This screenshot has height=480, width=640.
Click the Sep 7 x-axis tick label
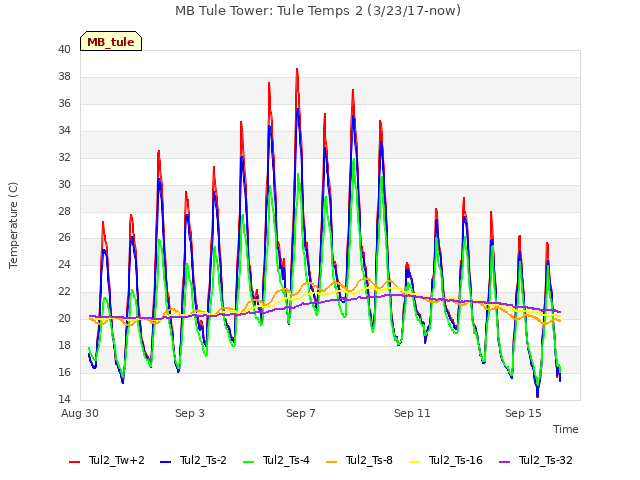(301, 413)
